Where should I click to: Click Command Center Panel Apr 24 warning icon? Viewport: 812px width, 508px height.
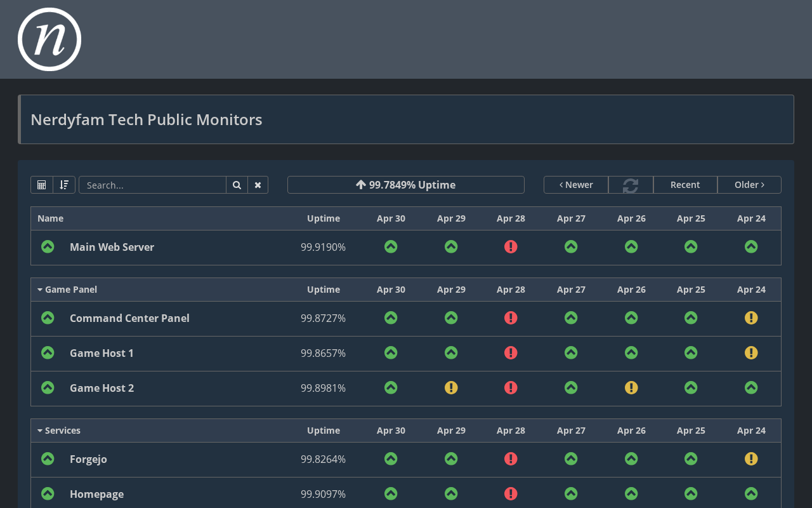point(751,318)
